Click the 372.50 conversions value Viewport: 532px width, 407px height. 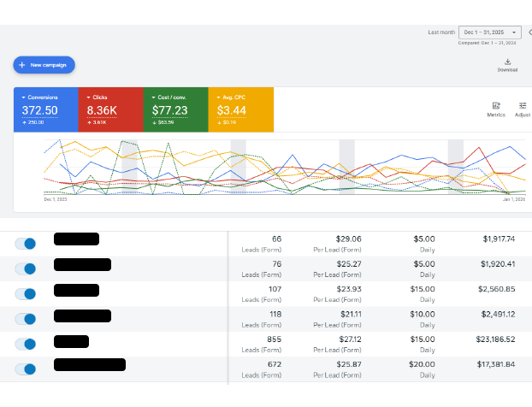(x=40, y=110)
